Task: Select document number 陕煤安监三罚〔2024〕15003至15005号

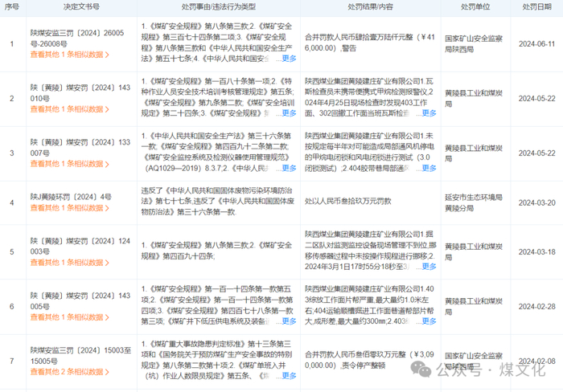Action: coord(80,356)
